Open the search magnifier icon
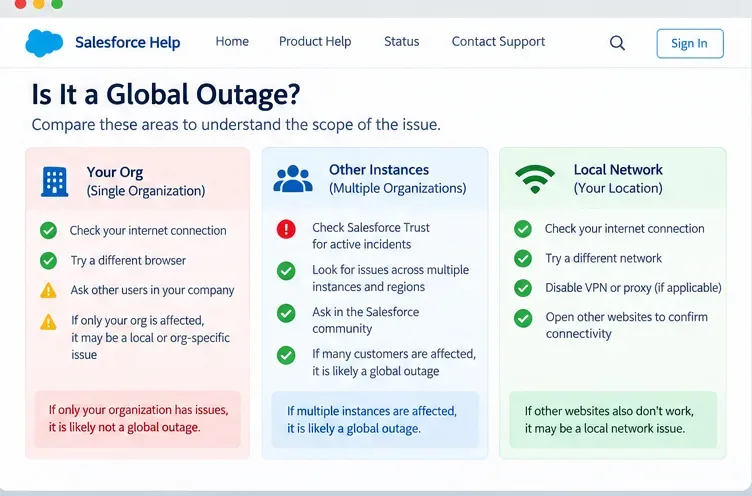Screen dimensions: 752x496 click(617, 43)
